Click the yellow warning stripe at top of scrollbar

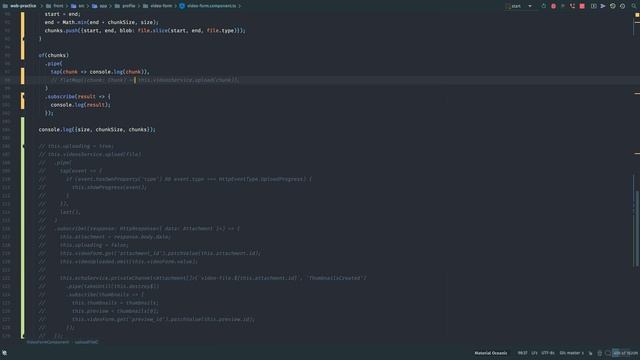point(637,15)
